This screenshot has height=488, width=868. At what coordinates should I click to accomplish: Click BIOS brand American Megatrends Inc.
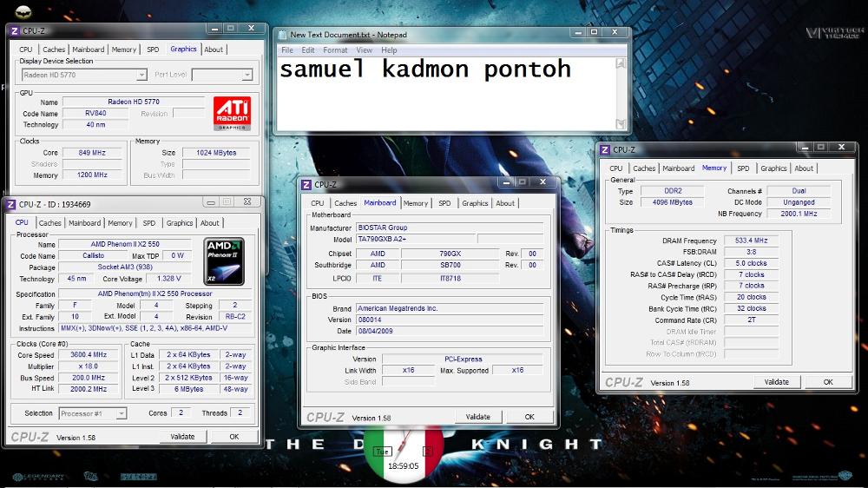[x=450, y=308]
